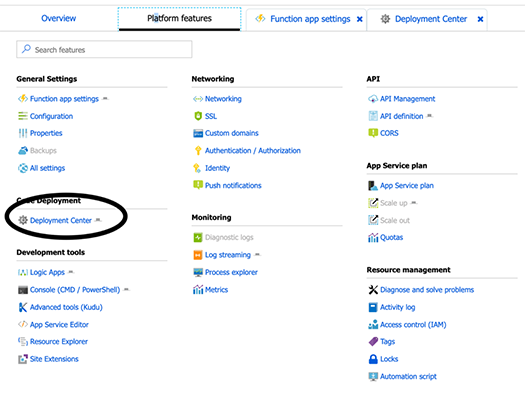Click the Push notifications icon

[198, 185]
